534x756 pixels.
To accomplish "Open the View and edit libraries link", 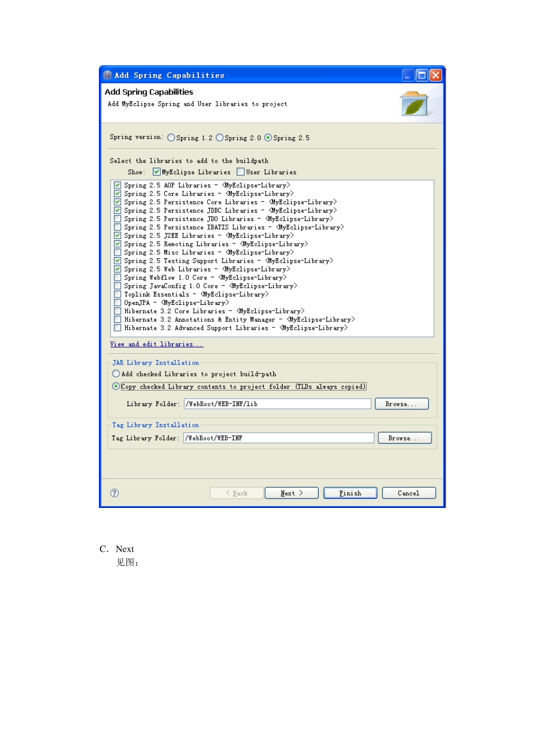I will [x=156, y=344].
